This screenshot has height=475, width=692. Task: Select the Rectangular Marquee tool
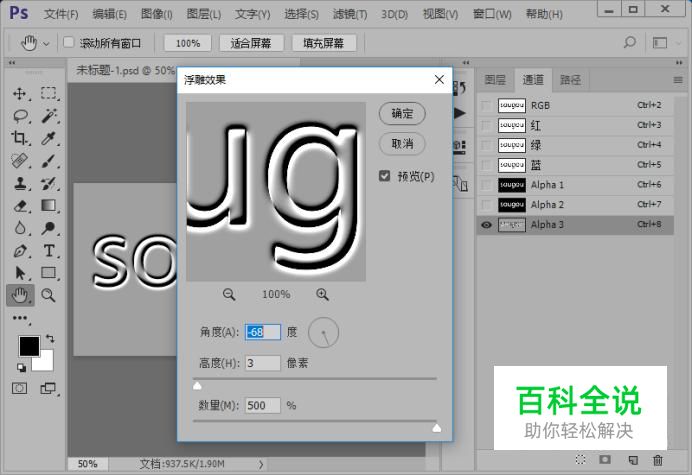[x=49, y=94]
